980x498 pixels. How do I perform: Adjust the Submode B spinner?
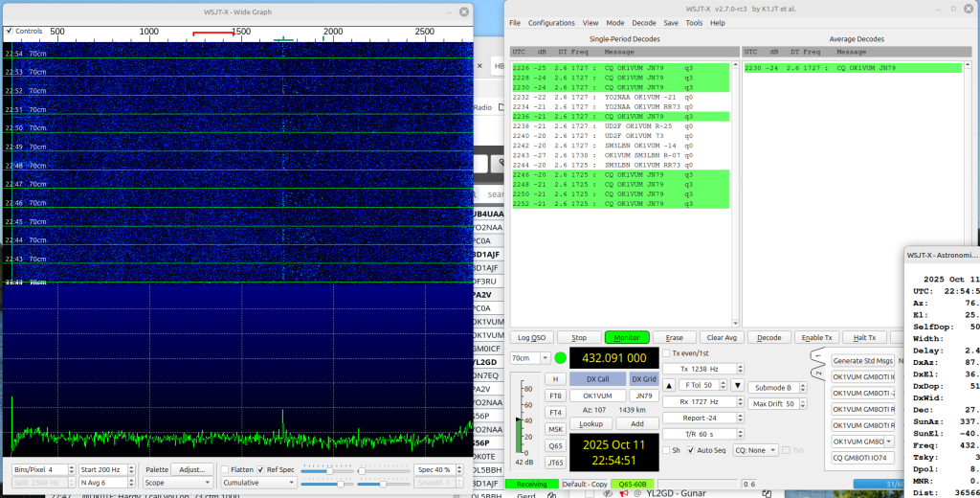point(803,387)
